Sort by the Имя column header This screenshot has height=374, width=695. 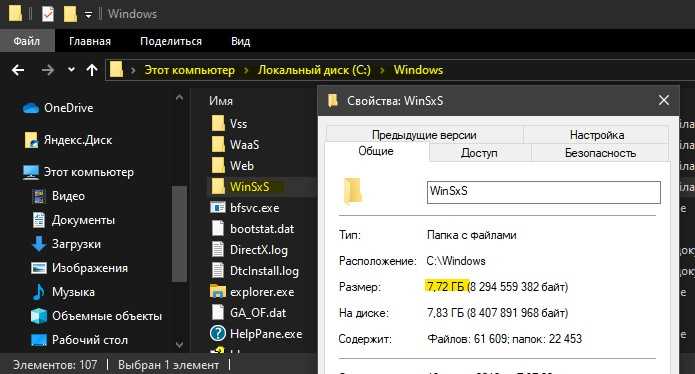[x=221, y=101]
